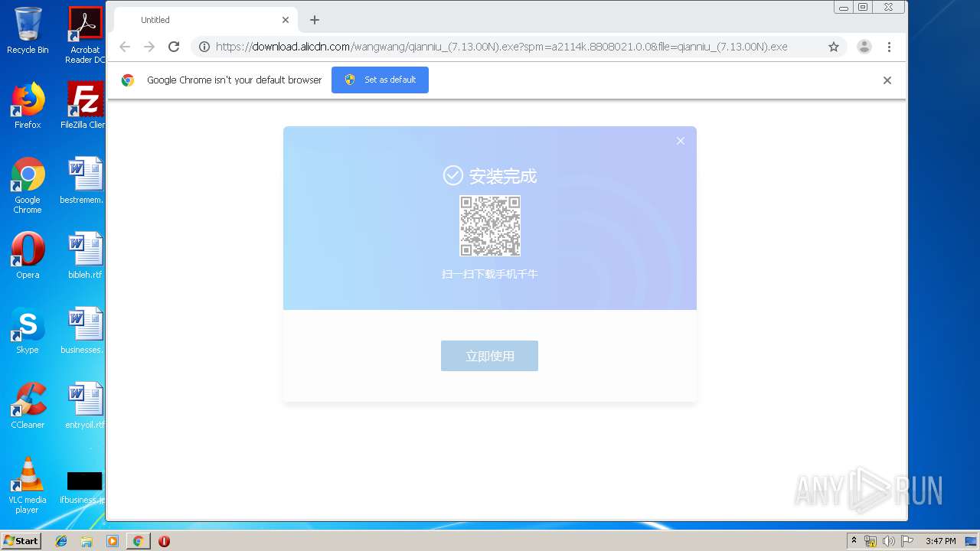980x551 pixels.
Task: Open the network tray icon
Action: tap(871, 541)
